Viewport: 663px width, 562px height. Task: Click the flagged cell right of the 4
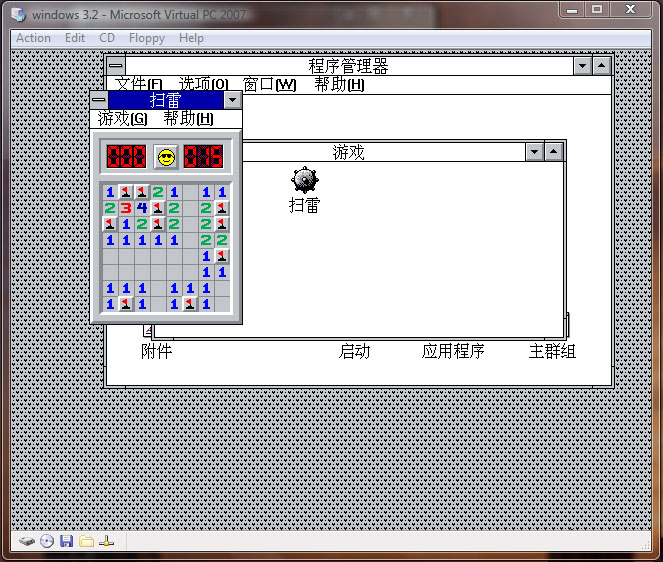click(158, 208)
